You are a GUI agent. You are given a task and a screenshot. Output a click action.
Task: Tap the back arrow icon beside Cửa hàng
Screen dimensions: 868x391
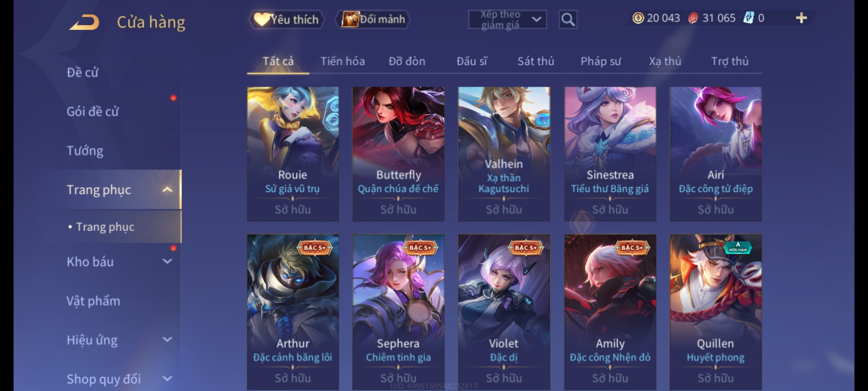(84, 22)
